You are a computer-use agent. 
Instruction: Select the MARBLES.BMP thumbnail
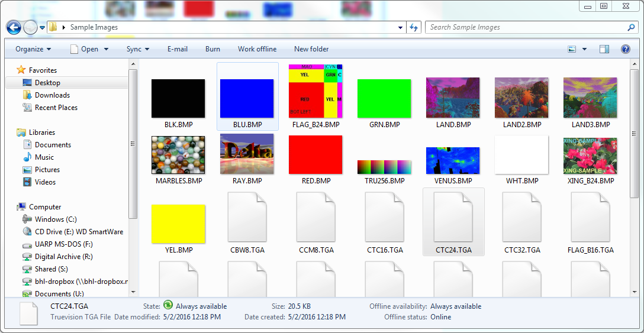pyautogui.click(x=178, y=155)
